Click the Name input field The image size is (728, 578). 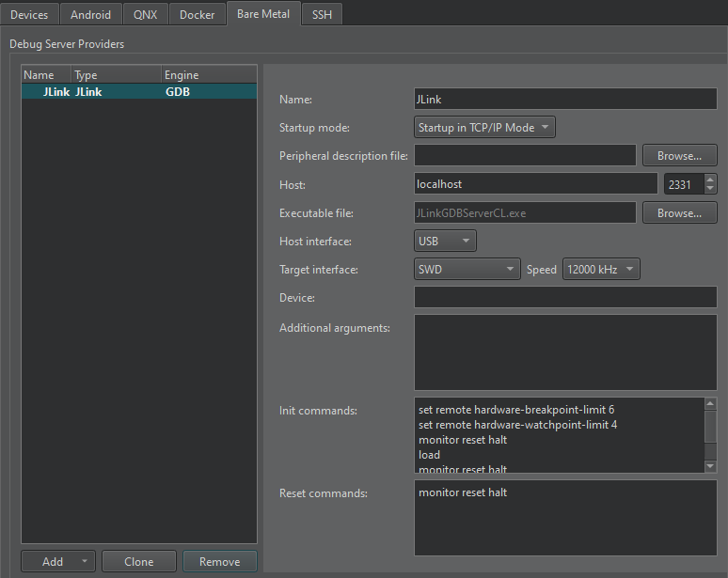click(x=565, y=99)
